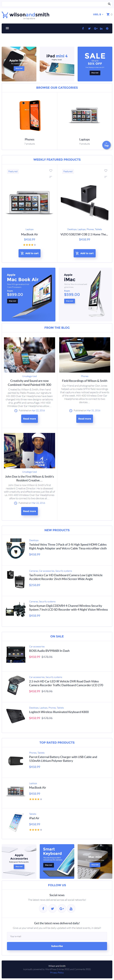
Task: Click the Subscribe button
Action: [x=57, y=946]
